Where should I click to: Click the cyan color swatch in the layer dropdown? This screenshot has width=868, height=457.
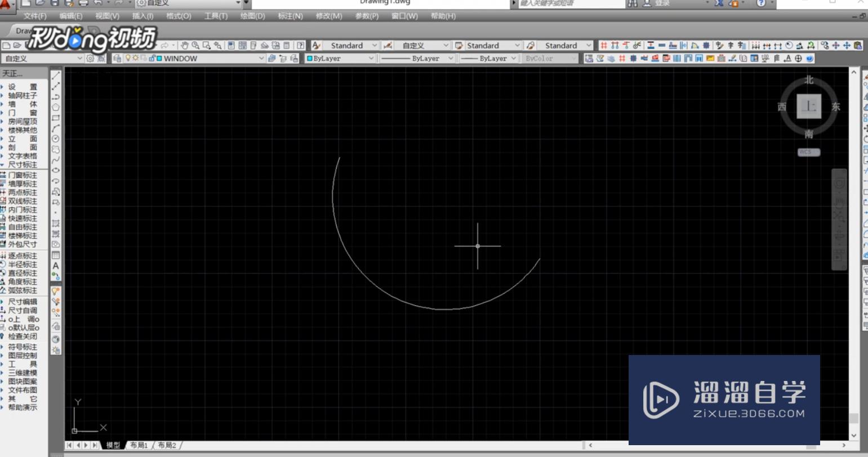159,58
